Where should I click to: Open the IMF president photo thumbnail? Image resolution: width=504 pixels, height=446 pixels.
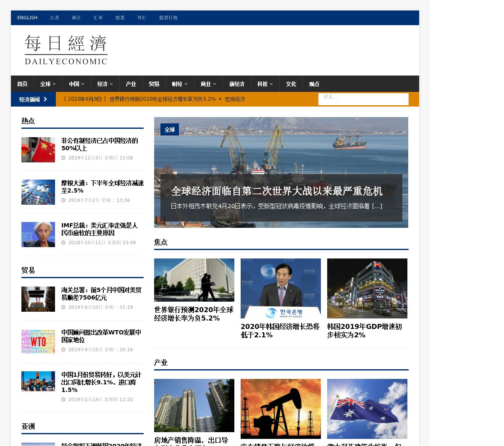tap(38, 235)
